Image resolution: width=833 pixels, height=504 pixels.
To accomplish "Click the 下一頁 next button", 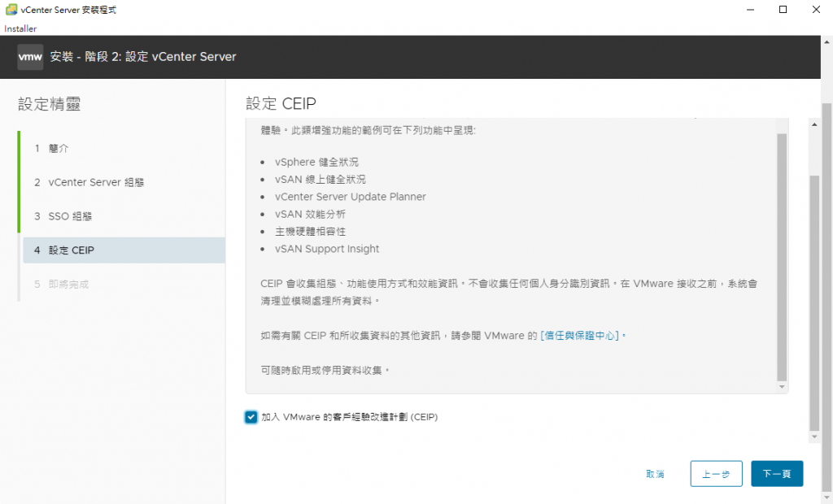I will pyautogui.click(x=777, y=474).
